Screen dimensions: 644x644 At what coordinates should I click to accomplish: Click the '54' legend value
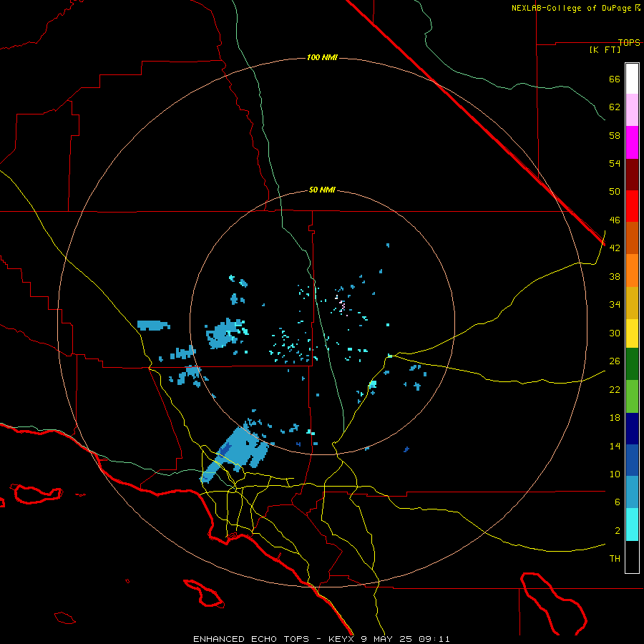click(615, 163)
